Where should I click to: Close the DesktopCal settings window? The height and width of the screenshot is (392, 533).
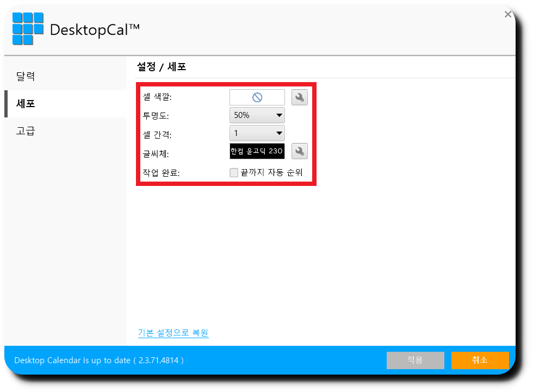tap(508, 14)
